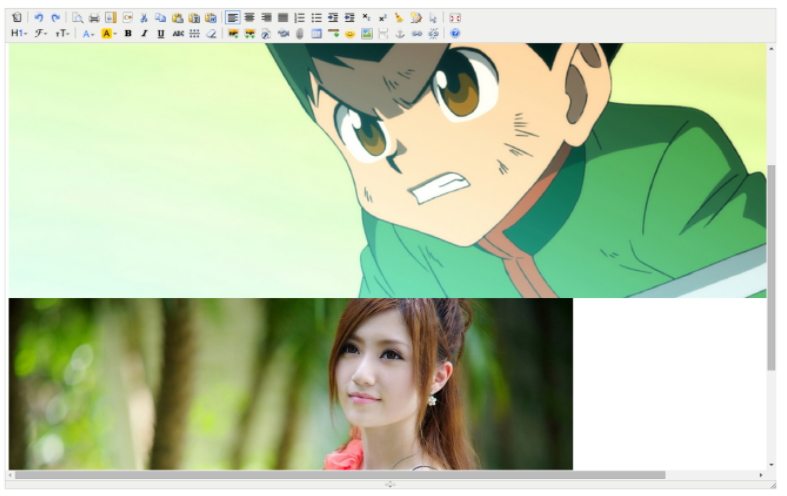Toggle center alignment
The width and height of the screenshot is (787, 496).
pos(249,18)
